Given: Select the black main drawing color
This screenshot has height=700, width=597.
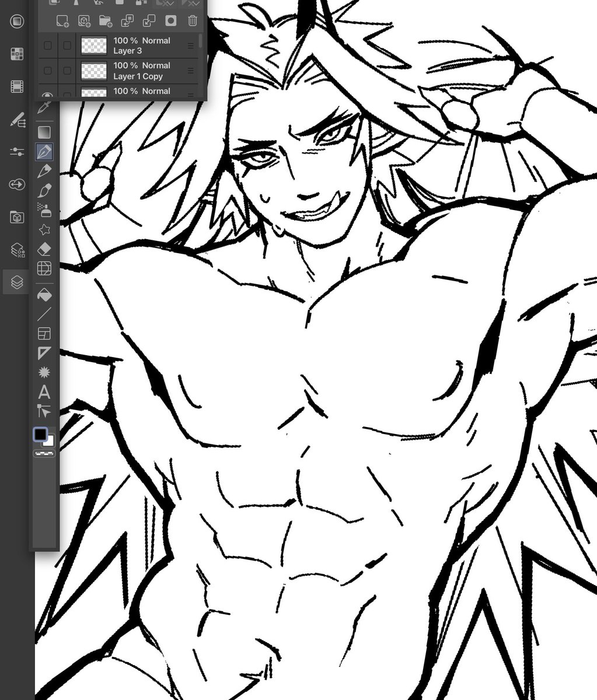Looking at the screenshot, I should pos(40,435).
